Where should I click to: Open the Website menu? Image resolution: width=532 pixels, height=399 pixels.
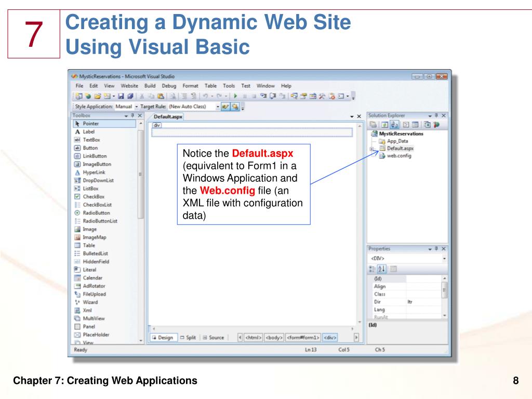129,86
